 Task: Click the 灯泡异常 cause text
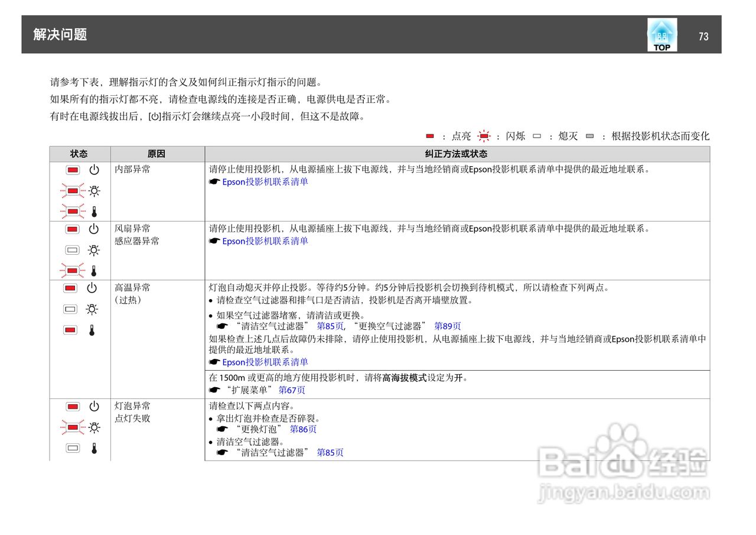click(132, 406)
